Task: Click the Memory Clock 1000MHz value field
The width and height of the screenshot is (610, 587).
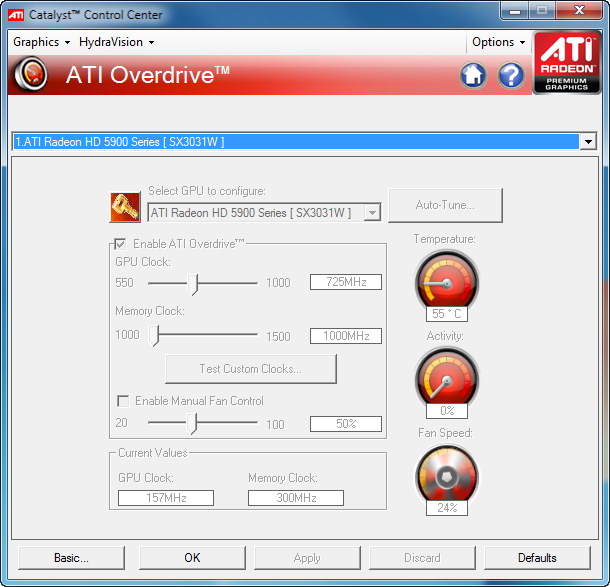Action: coord(345,336)
